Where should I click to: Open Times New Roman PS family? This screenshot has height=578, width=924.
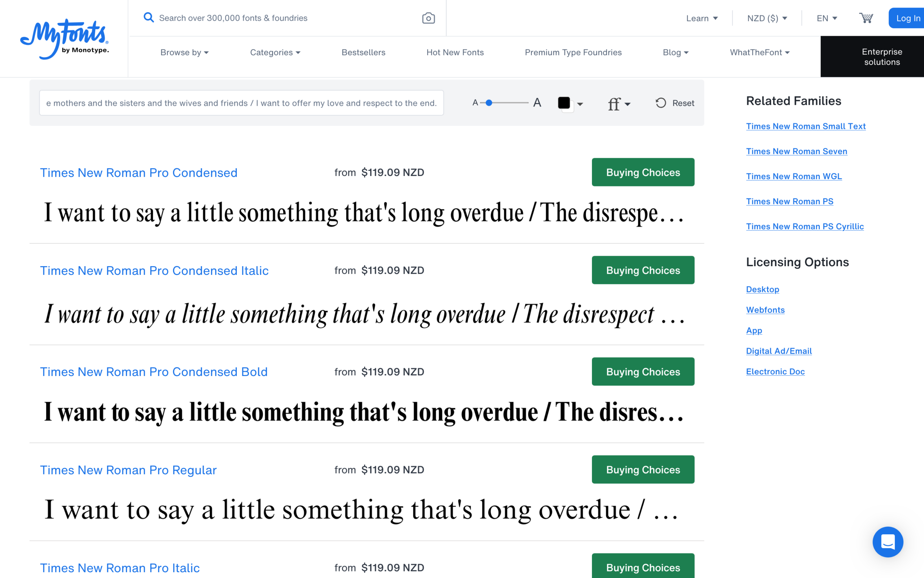click(790, 202)
